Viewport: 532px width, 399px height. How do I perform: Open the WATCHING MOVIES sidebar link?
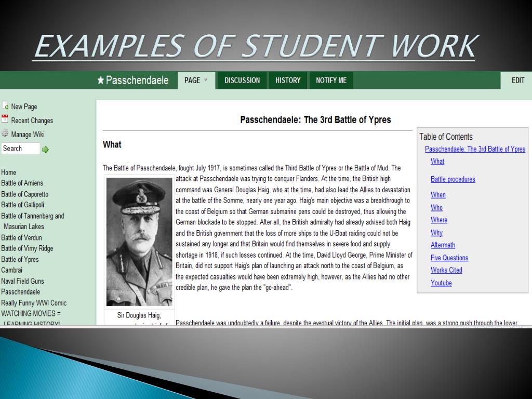tap(31, 317)
